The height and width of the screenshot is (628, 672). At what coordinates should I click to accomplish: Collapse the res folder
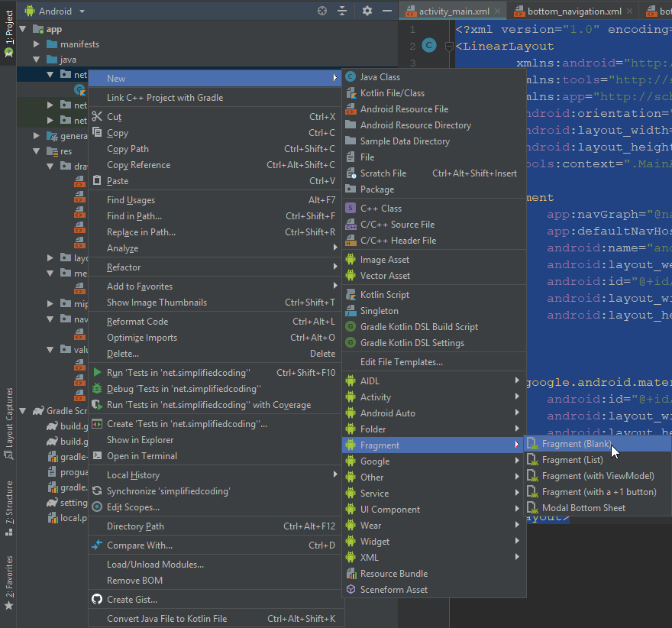tap(37, 151)
